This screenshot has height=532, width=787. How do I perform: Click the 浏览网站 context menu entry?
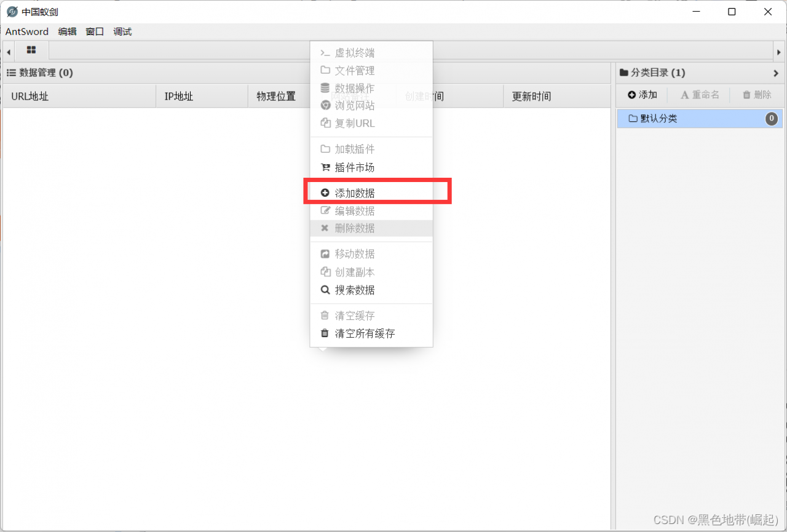click(371, 105)
